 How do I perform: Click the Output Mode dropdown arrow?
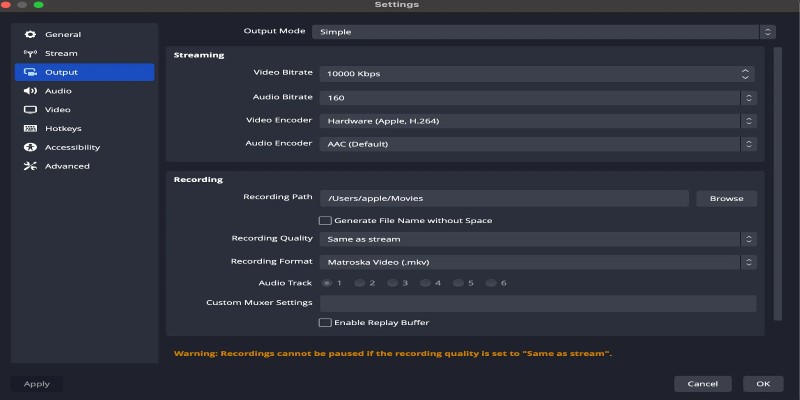[767, 32]
